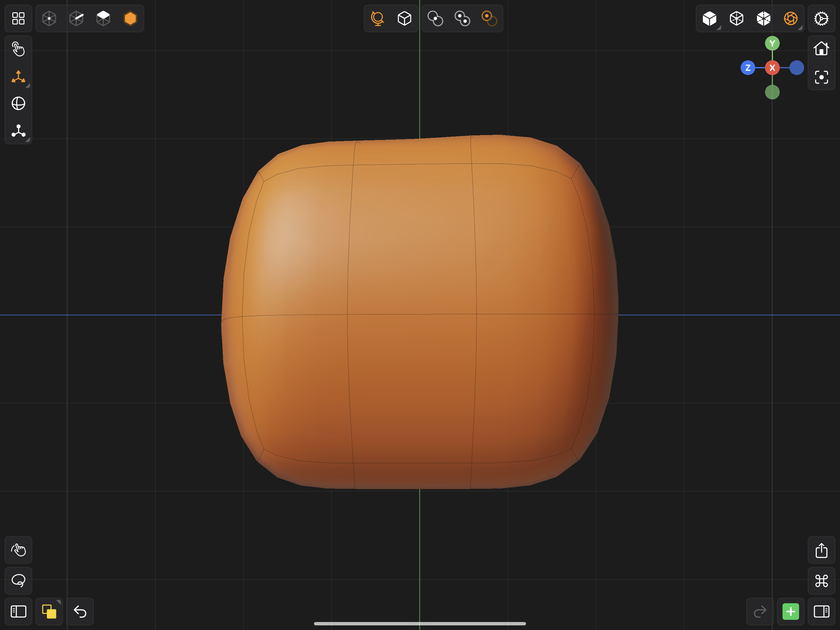Enable wireframe cube display mode
The height and width of the screenshot is (630, 840).
736,18
